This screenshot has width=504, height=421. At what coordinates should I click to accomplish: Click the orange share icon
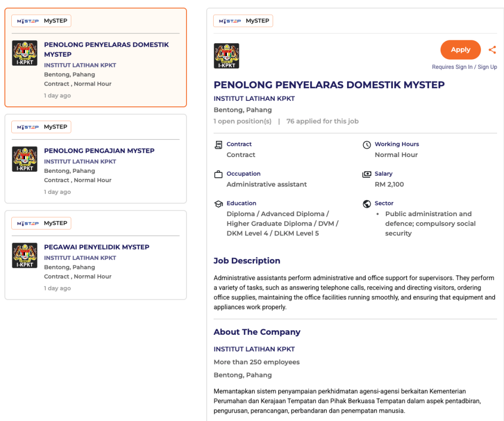492,50
